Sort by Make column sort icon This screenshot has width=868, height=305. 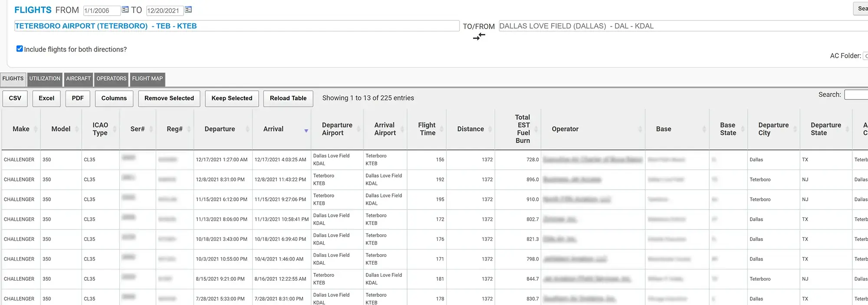coord(36,129)
